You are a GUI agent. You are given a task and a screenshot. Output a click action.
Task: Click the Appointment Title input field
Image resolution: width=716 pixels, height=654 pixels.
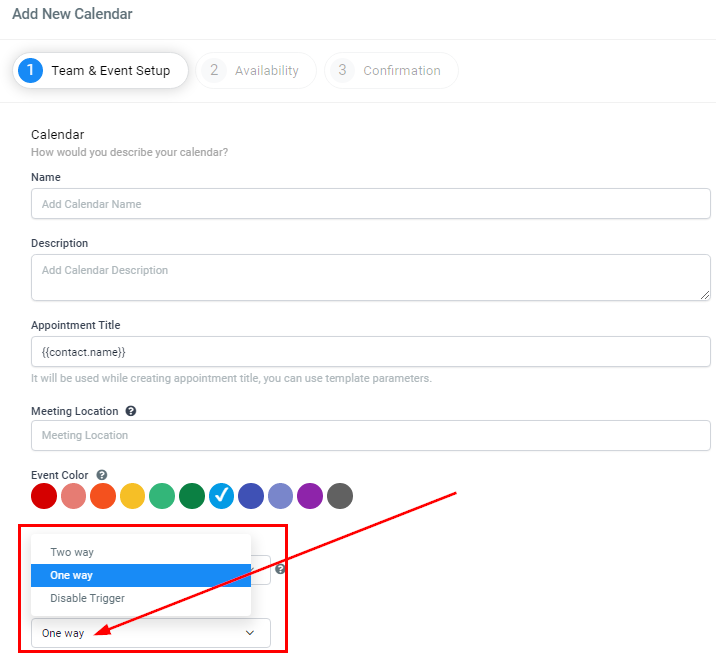370,352
